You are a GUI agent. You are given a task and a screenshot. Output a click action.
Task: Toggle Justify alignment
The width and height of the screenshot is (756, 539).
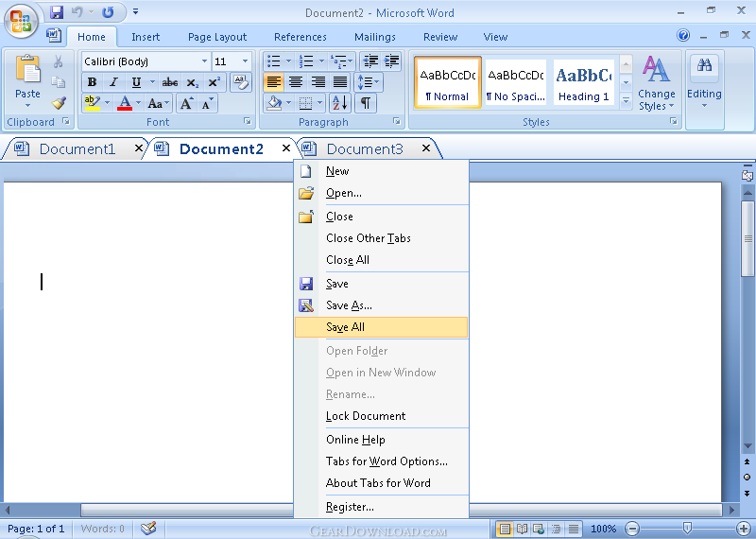coord(340,82)
